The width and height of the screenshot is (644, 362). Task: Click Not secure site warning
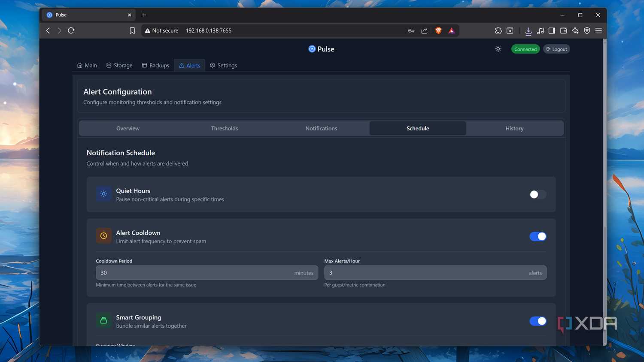tap(161, 30)
